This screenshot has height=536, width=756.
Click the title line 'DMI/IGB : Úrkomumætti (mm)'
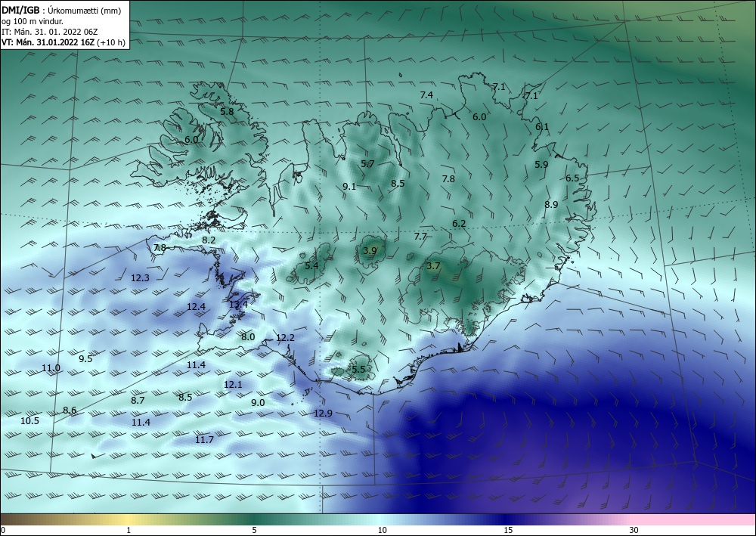coord(61,11)
